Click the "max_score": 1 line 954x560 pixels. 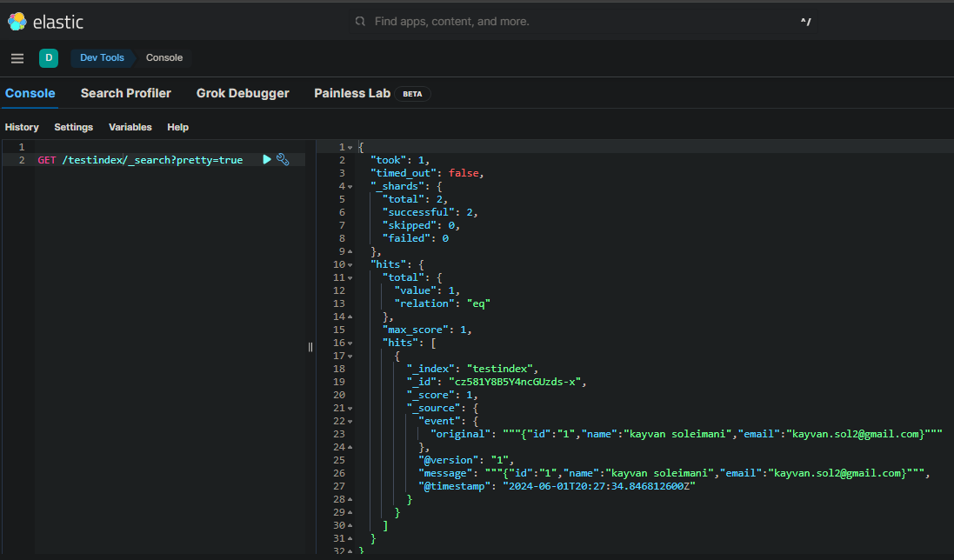(427, 330)
